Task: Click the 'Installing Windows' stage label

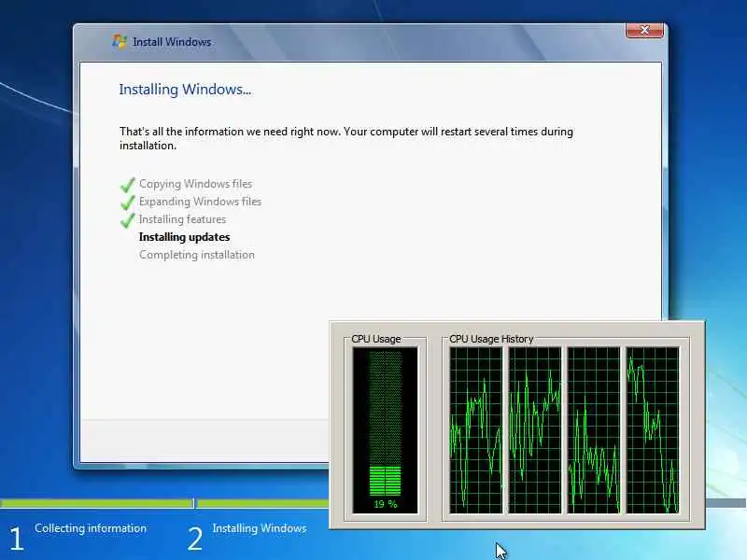Action: point(260,528)
